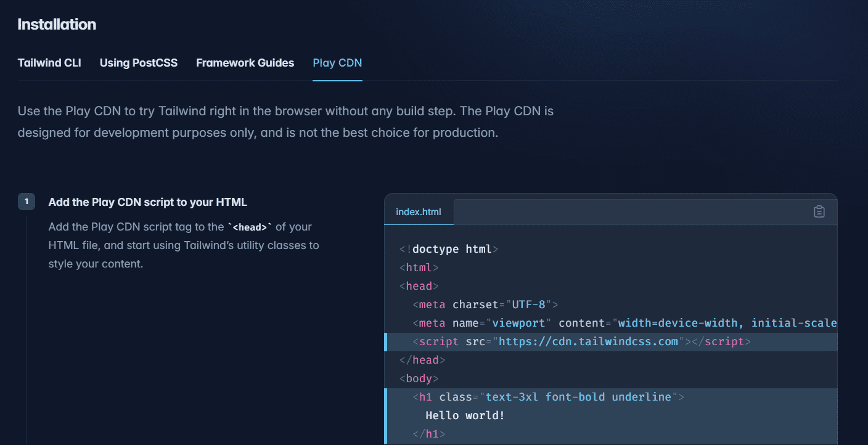Screen dimensions: 868x445
Task: Click the paragraph starting 'Use the Play CDN'
Action: pyautogui.click(x=286, y=122)
